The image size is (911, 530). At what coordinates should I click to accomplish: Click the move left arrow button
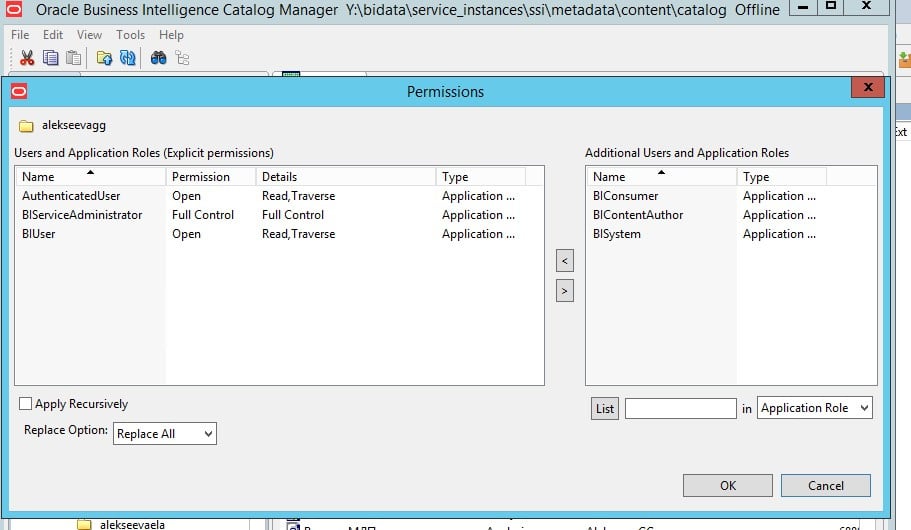pos(565,261)
